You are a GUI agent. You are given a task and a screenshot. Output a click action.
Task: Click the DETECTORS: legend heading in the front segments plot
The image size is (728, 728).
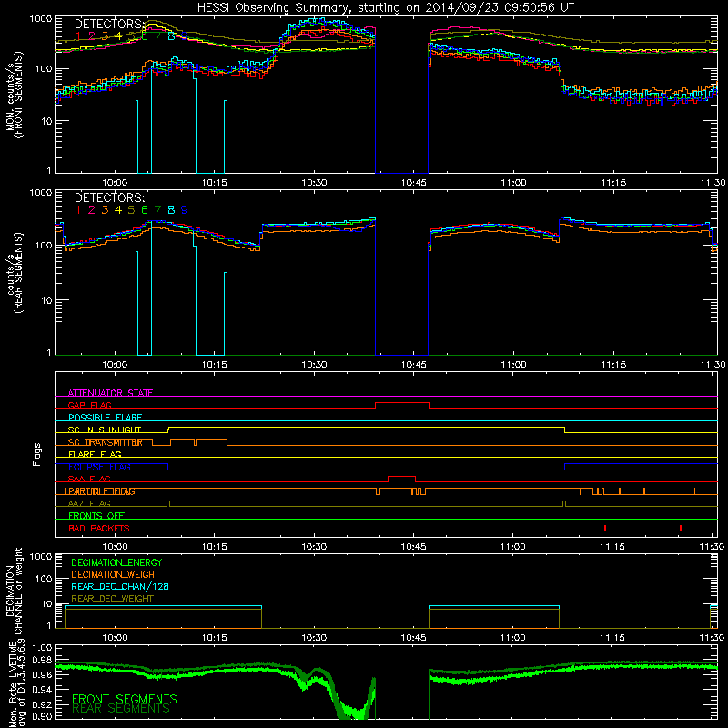tap(110, 24)
